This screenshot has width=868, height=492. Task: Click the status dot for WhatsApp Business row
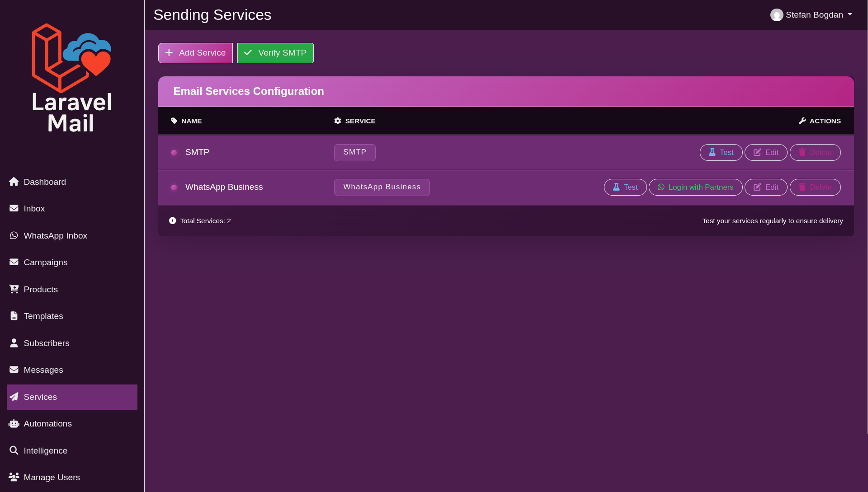pos(174,187)
